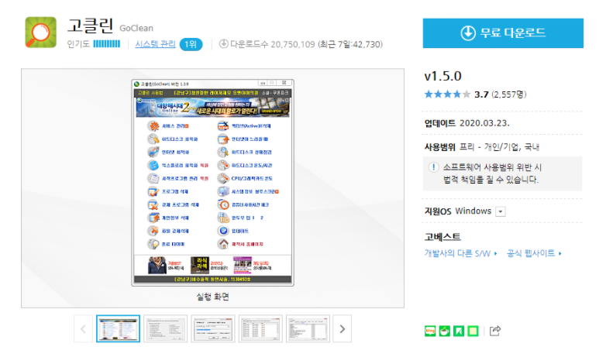The width and height of the screenshot is (613, 364).
Task: Click the computer usage time clock icon in the preview
Action: [x=223, y=204]
